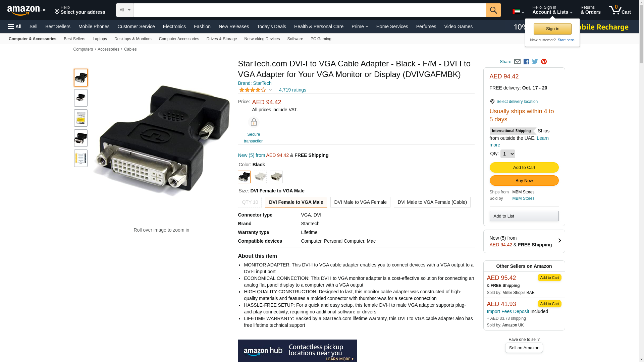Expand the search category All dropdown

point(125,10)
